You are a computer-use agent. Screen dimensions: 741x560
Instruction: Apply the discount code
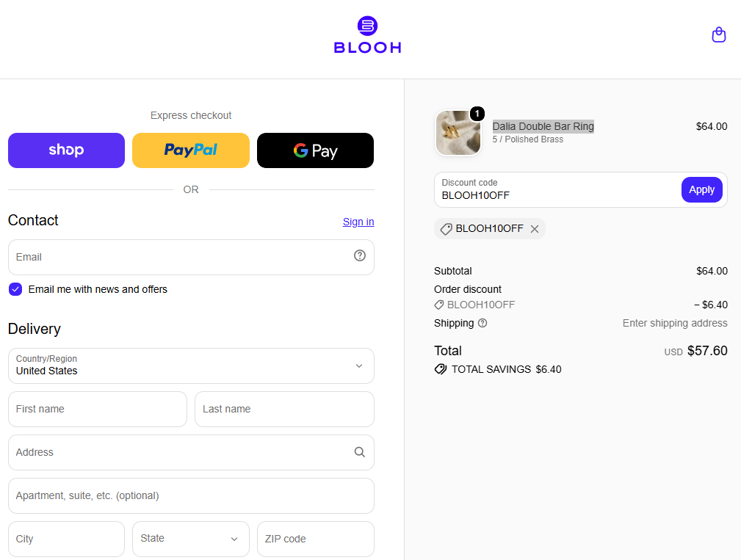(702, 190)
